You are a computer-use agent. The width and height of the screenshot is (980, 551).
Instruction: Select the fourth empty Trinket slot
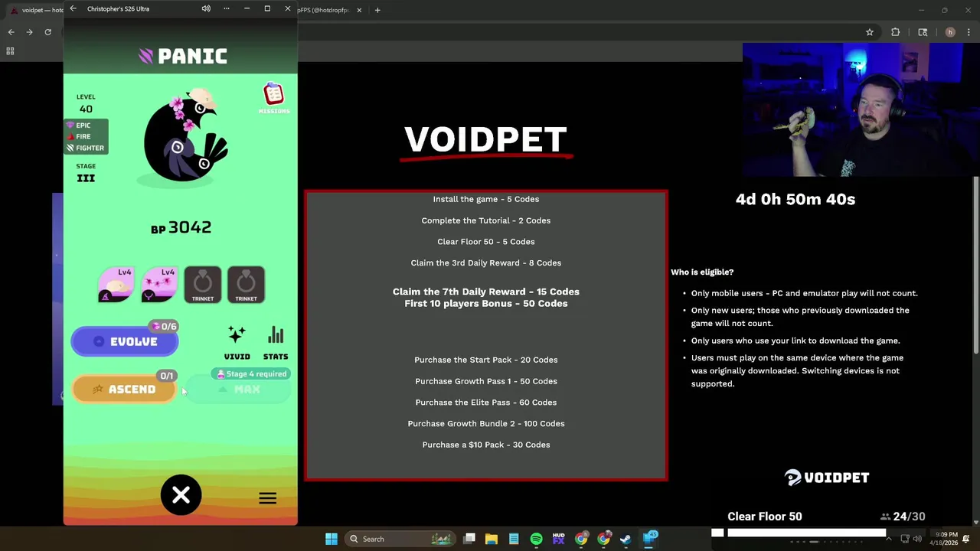[246, 285]
